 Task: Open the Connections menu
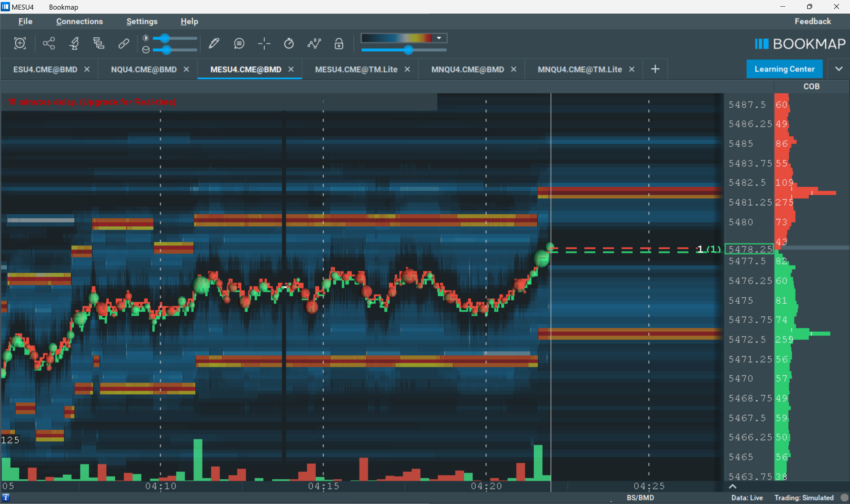(79, 21)
